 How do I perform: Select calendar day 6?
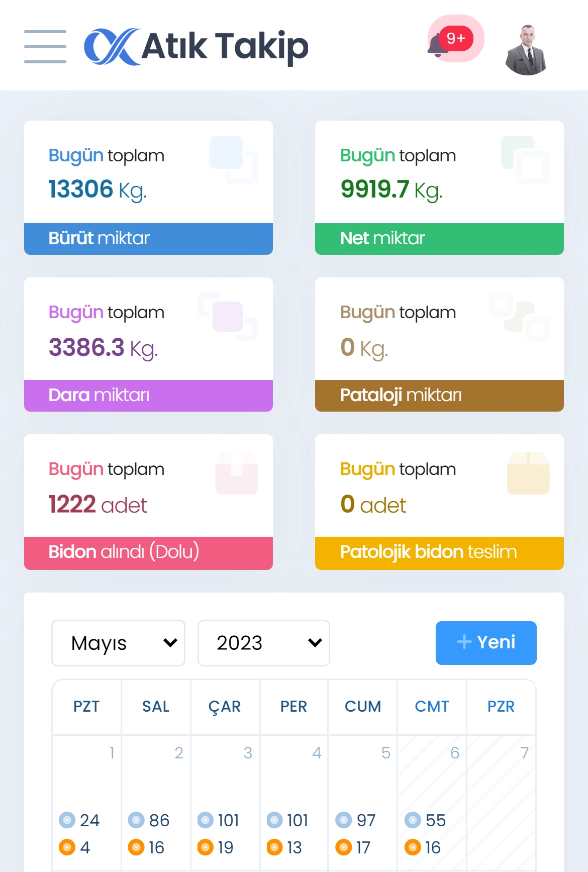coord(432,803)
